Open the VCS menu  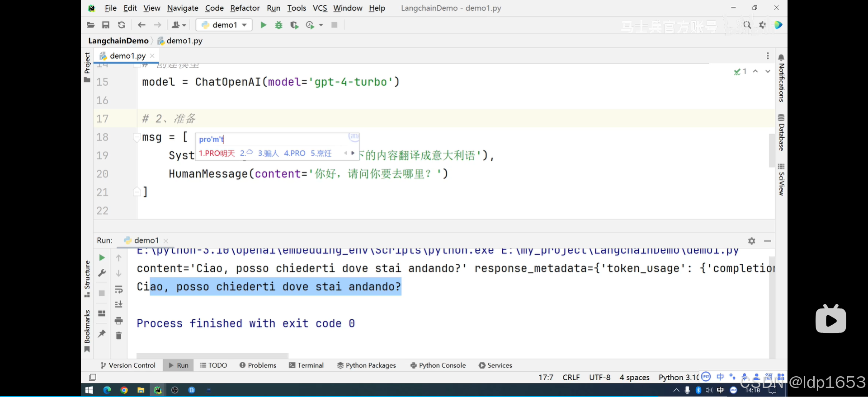point(320,8)
